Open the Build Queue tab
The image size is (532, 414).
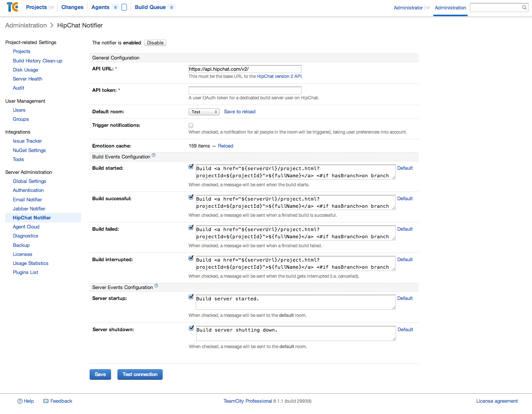click(150, 7)
